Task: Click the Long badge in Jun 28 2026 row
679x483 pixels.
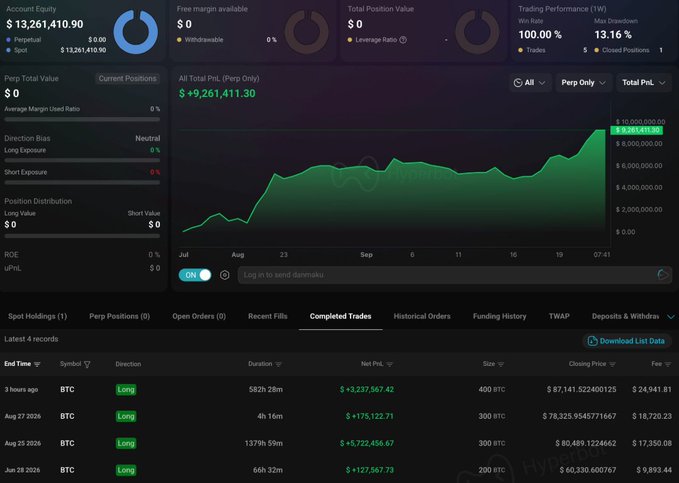Action: click(x=126, y=470)
